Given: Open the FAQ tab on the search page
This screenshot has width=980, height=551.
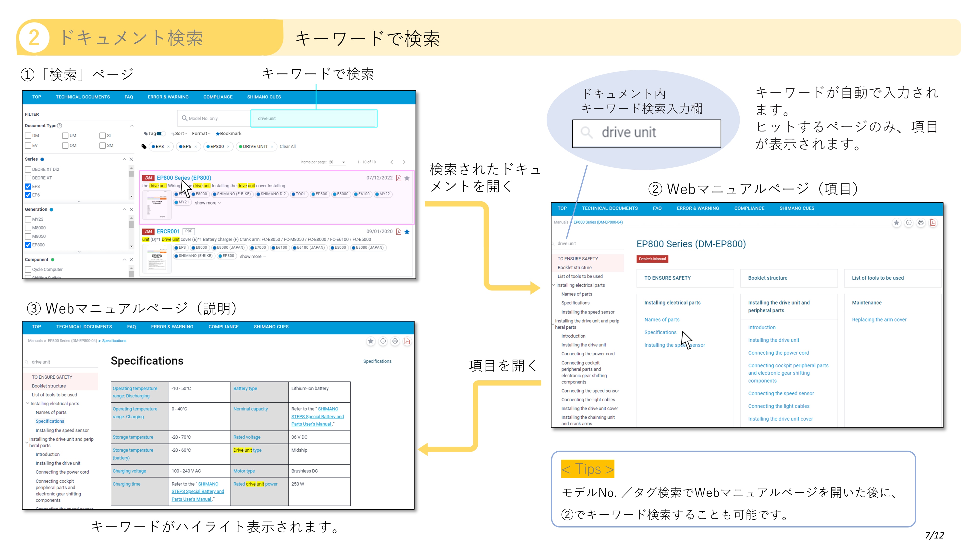Looking at the screenshot, I should [129, 97].
